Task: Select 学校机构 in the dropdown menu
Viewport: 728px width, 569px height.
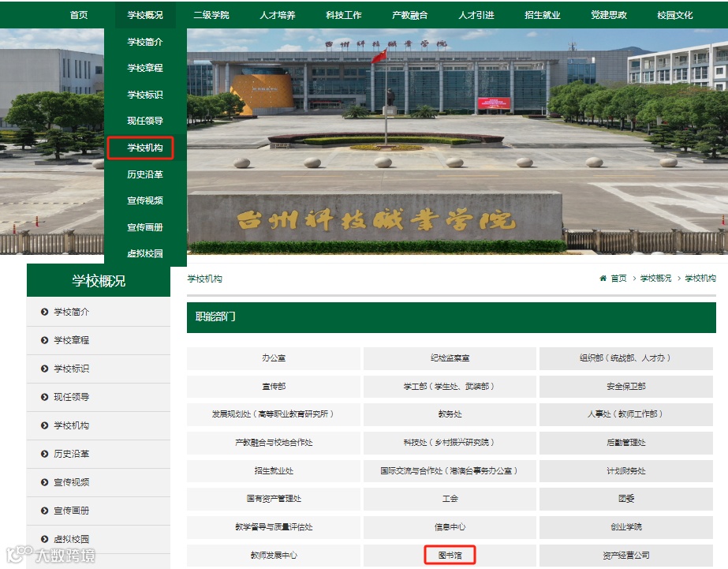Action: click(x=145, y=148)
